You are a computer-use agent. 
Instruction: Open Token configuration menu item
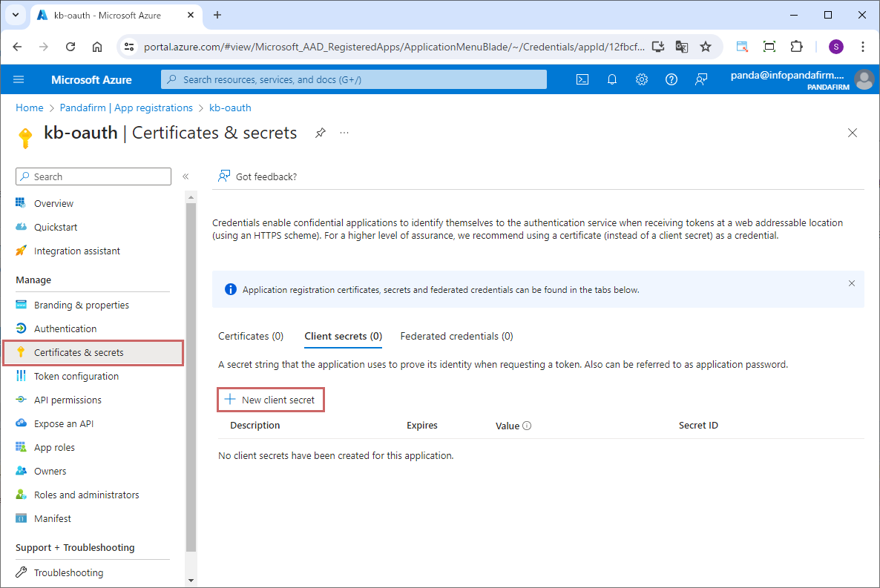coord(76,376)
